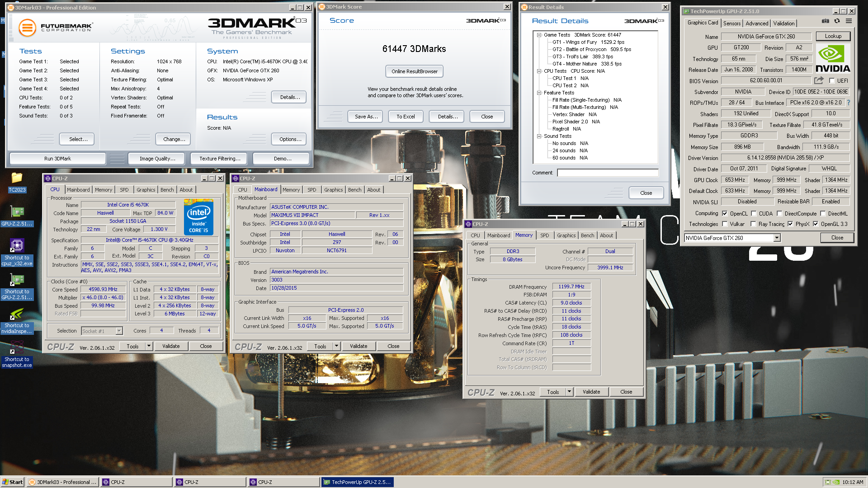
Task: Collapse the Game Tests tree node
Action: coord(539,35)
